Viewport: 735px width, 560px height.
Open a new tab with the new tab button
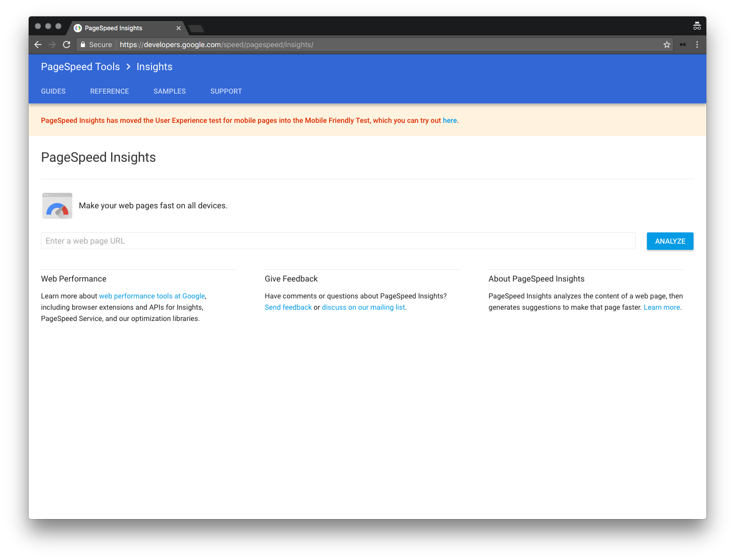(x=196, y=28)
